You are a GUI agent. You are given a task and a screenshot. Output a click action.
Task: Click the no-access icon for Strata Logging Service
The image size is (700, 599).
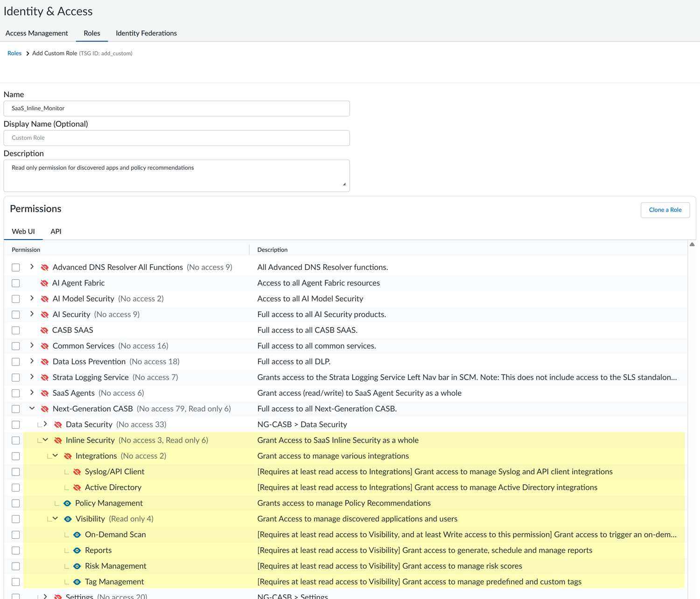[x=45, y=378]
